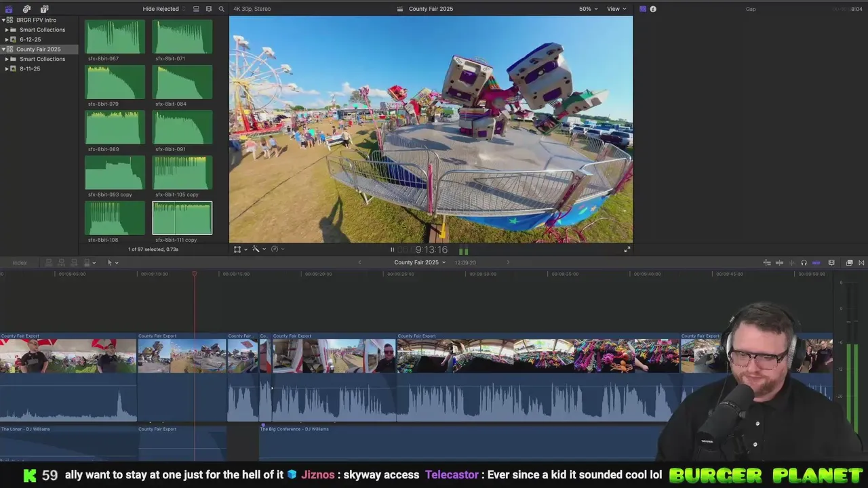
Task: Select the sfx-8bit-091 audio clip
Action: pyautogui.click(x=182, y=127)
